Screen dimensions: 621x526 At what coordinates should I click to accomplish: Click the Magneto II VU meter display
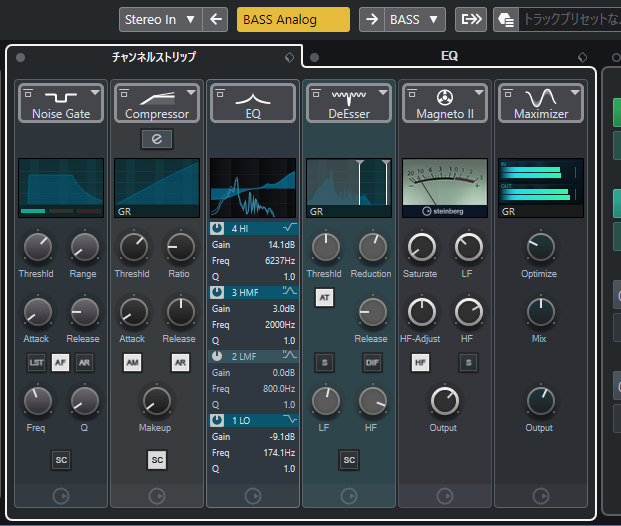click(x=445, y=188)
